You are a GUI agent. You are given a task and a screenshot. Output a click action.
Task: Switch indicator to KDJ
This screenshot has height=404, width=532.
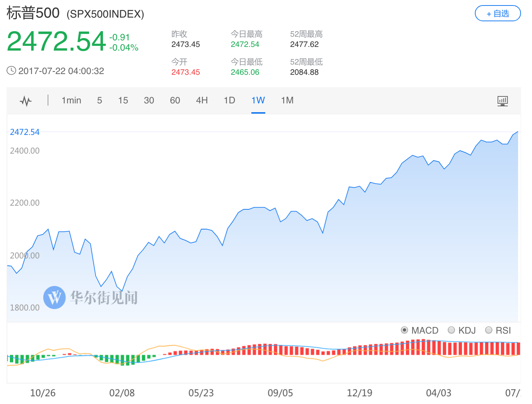(451, 330)
